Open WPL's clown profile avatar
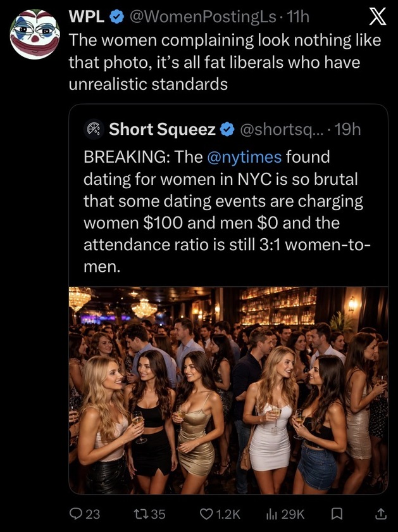398x532 pixels. (x=35, y=34)
